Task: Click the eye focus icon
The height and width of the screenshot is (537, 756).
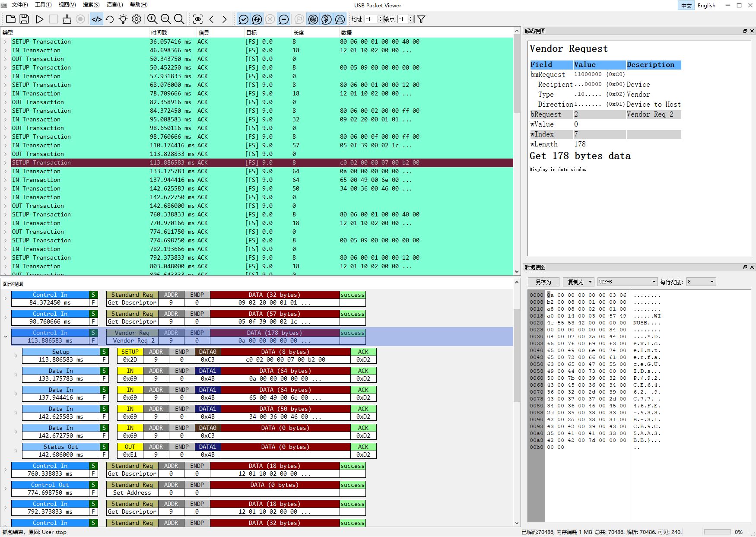Action: pos(198,19)
